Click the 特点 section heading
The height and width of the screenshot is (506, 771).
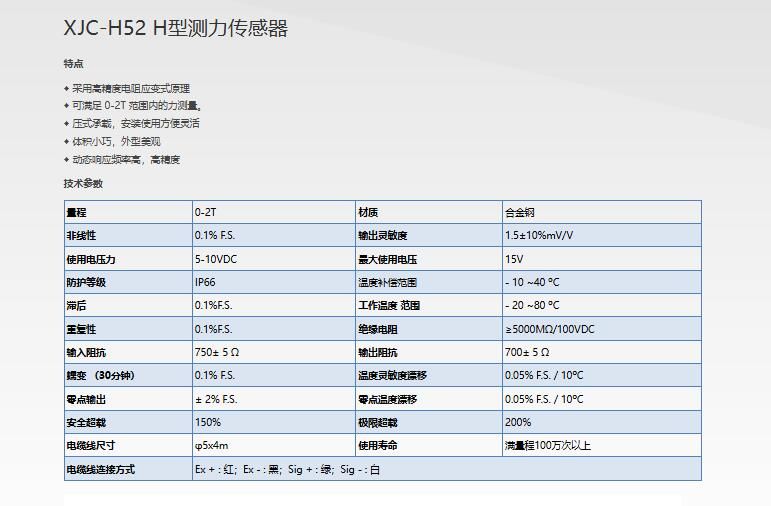[x=74, y=64]
